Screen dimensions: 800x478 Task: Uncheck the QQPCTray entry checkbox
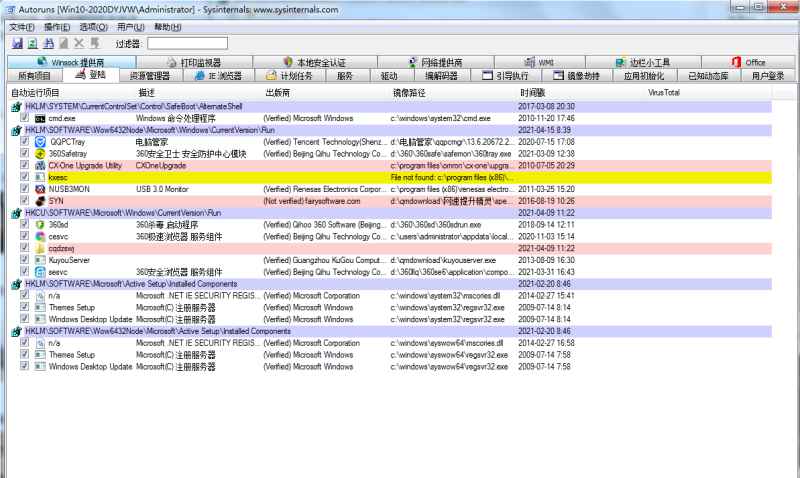click(x=24, y=141)
